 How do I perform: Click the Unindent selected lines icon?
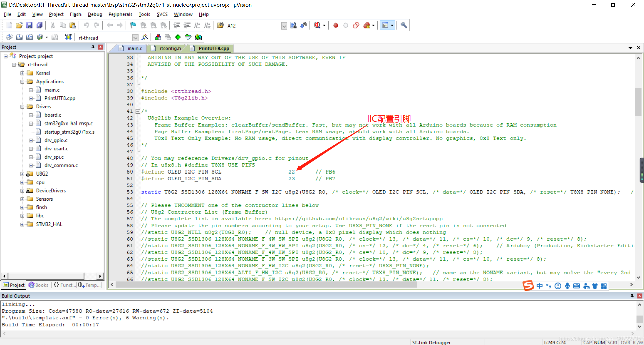[187, 25]
